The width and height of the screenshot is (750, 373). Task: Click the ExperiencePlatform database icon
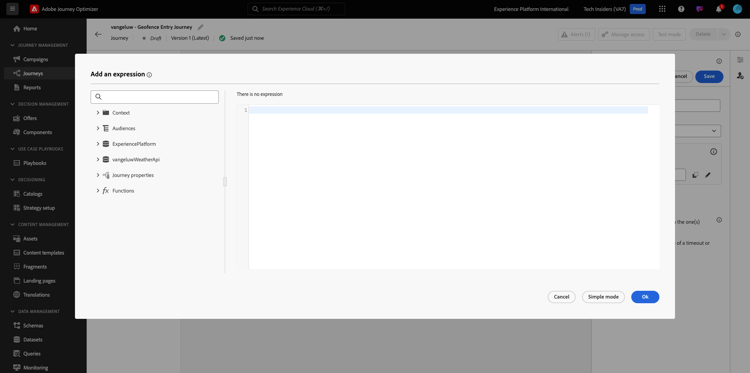106,144
